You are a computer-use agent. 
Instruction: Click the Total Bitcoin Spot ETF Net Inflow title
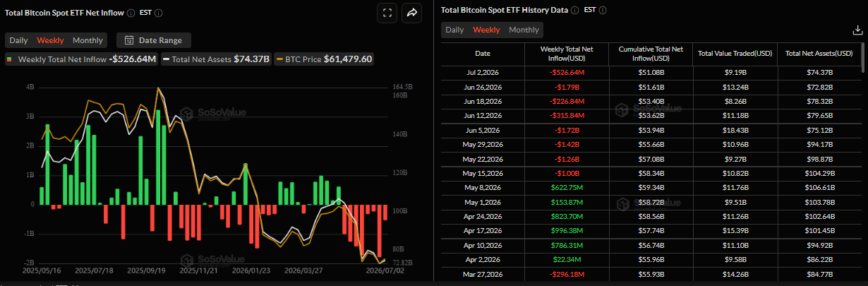65,13
